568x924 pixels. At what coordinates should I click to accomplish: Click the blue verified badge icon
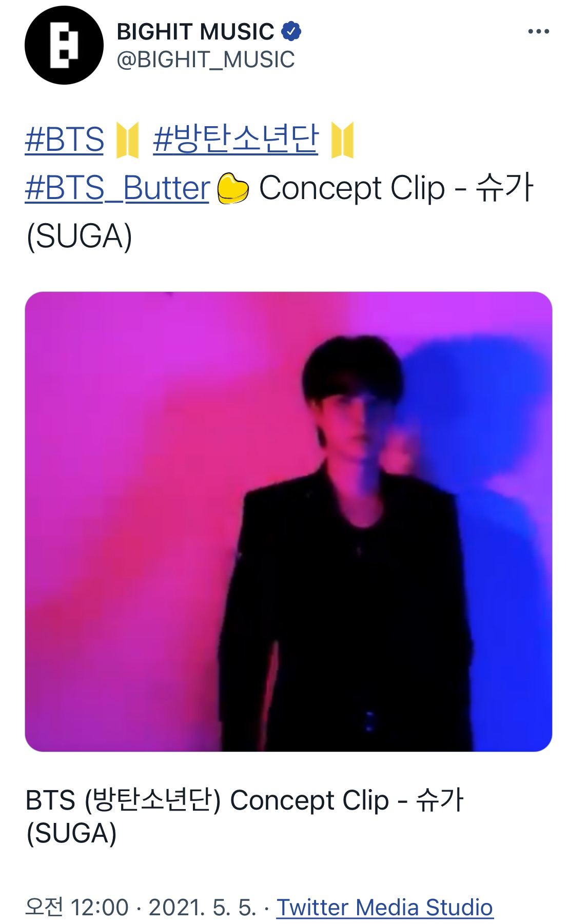click(291, 31)
